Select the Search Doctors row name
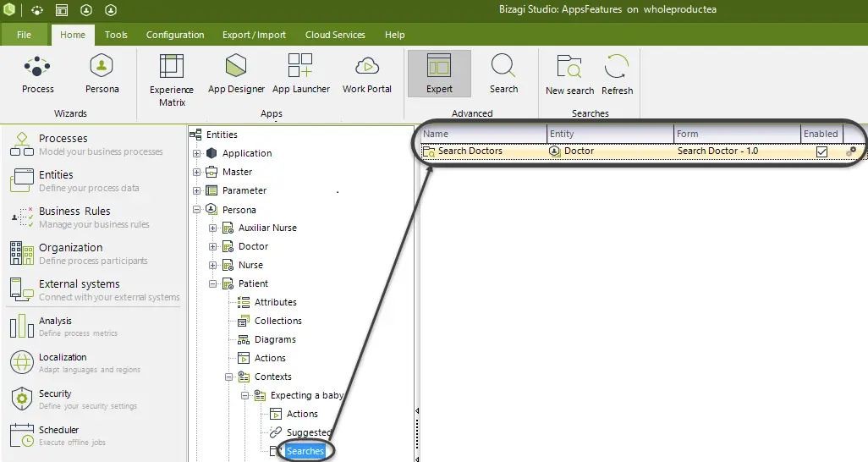This screenshot has width=868, height=462. pyautogui.click(x=470, y=151)
